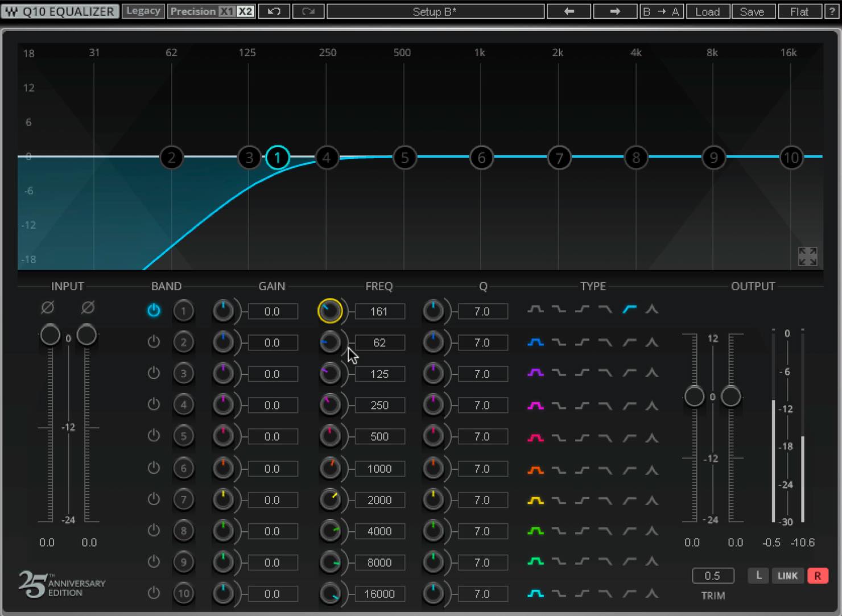Select low shelf type for band 3
The image size is (842, 616).
pyautogui.click(x=559, y=373)
